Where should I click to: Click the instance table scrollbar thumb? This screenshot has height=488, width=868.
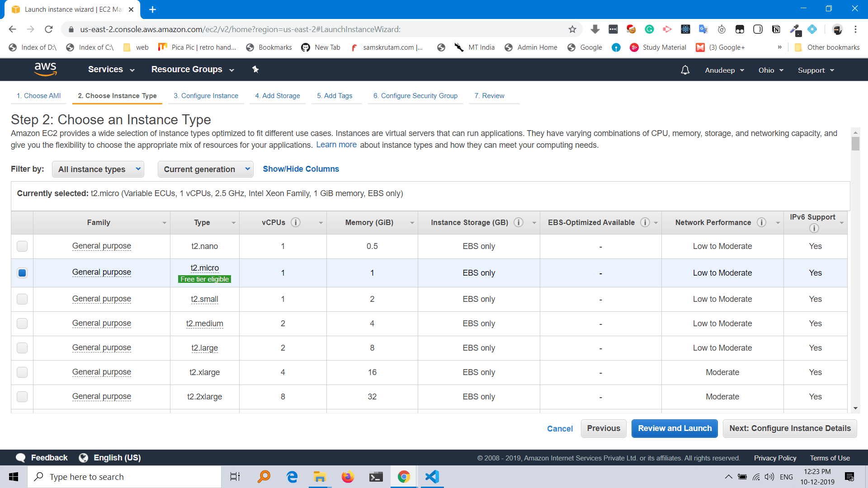tap(855, 144)
